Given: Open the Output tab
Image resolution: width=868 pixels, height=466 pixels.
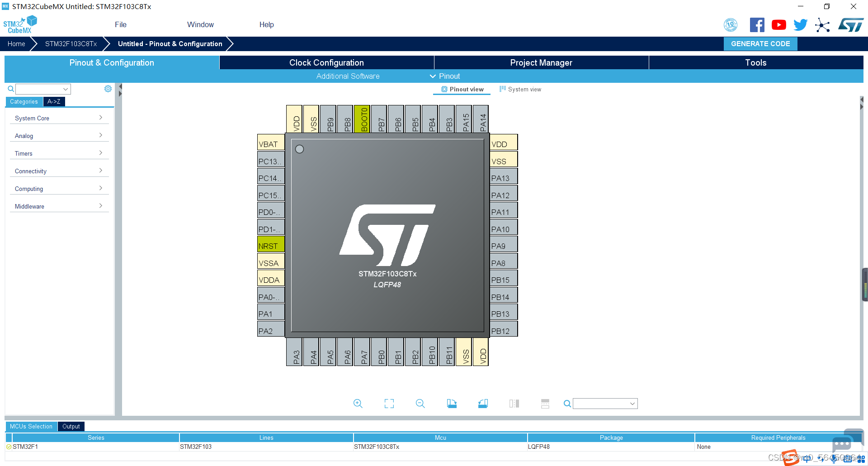Looking at the screenshot, I should click(71, 426).
